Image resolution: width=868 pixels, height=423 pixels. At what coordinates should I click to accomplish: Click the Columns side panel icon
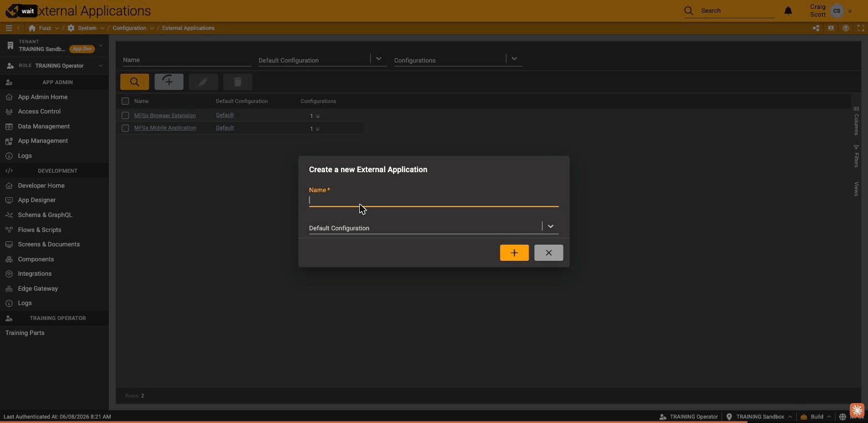(856, 109)
